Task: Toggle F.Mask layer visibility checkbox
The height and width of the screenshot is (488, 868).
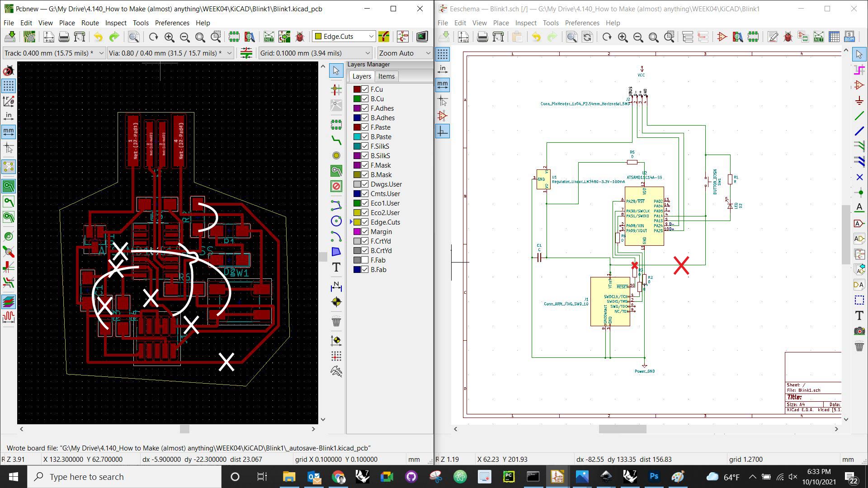Action: pos(365,165)
